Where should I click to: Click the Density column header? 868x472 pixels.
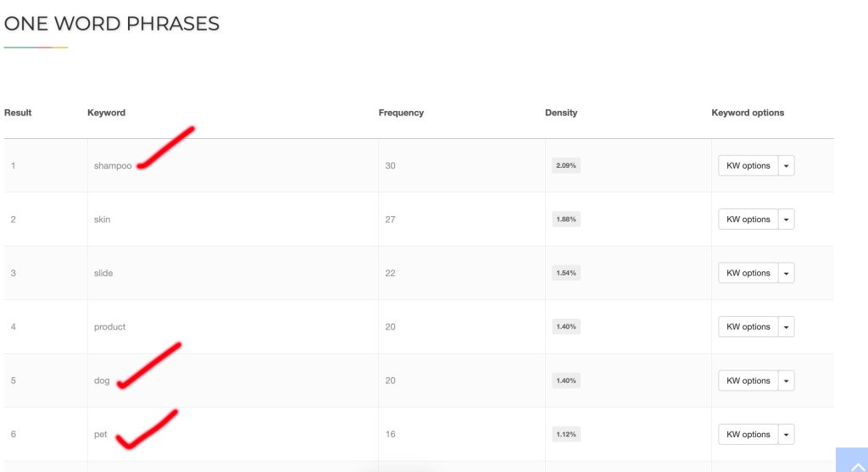[x=561, y=113]
